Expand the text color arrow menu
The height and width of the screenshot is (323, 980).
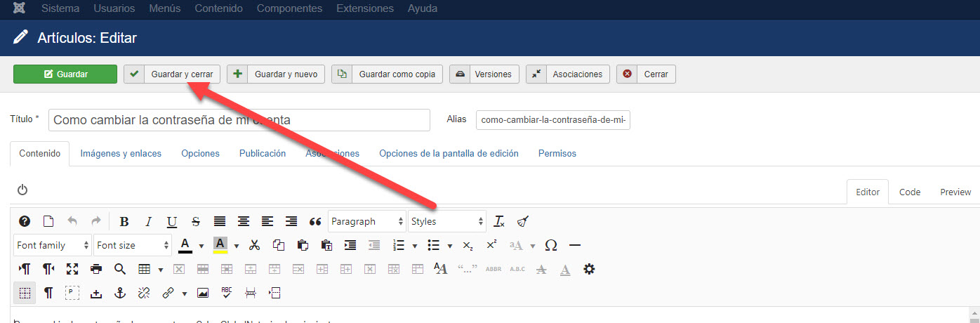coord(201,246)
